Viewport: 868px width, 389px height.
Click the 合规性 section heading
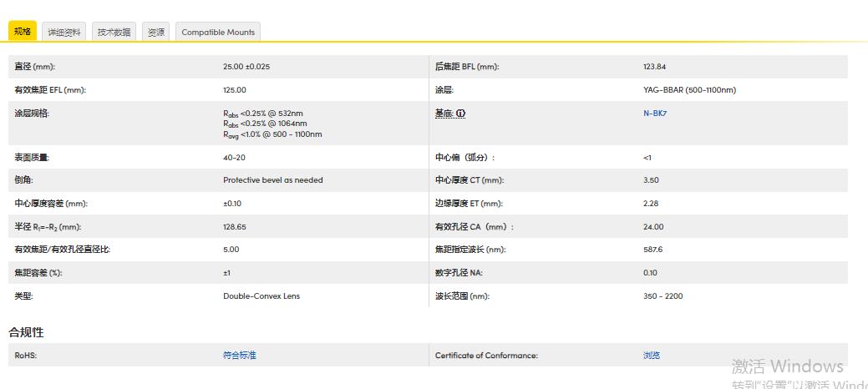point(26,332)
